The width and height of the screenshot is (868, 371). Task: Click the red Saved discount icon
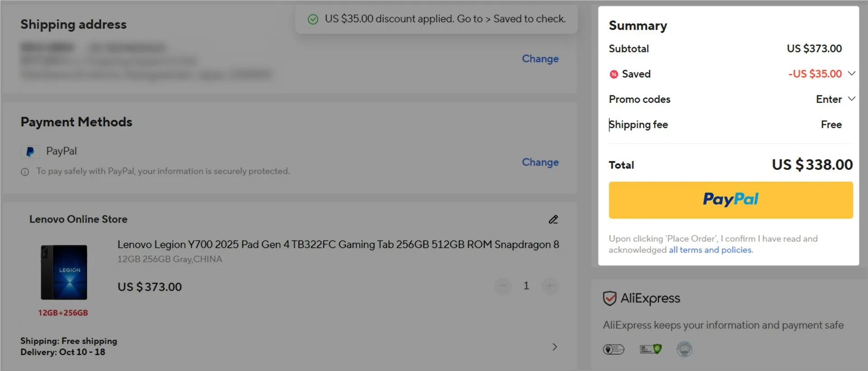[x=613, y=75]
